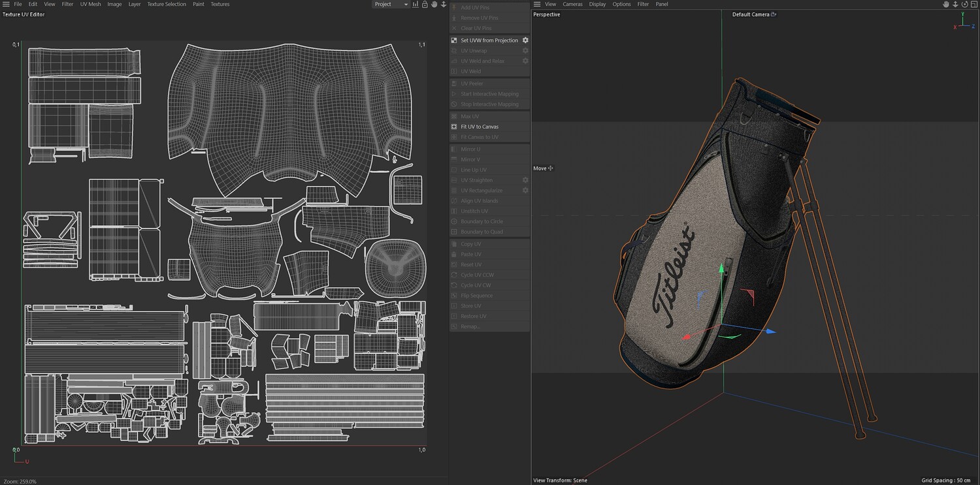Click the Remap... command

click(x=490, y=326)
